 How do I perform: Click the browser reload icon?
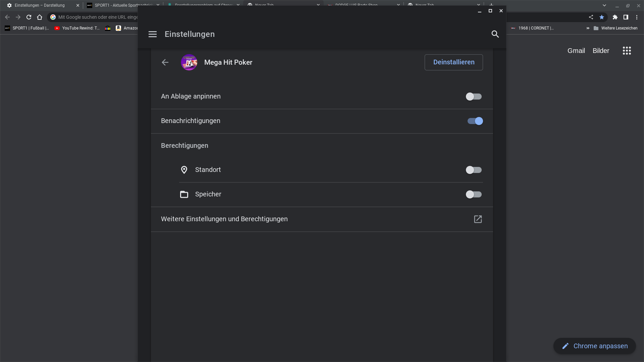[29, 17]
